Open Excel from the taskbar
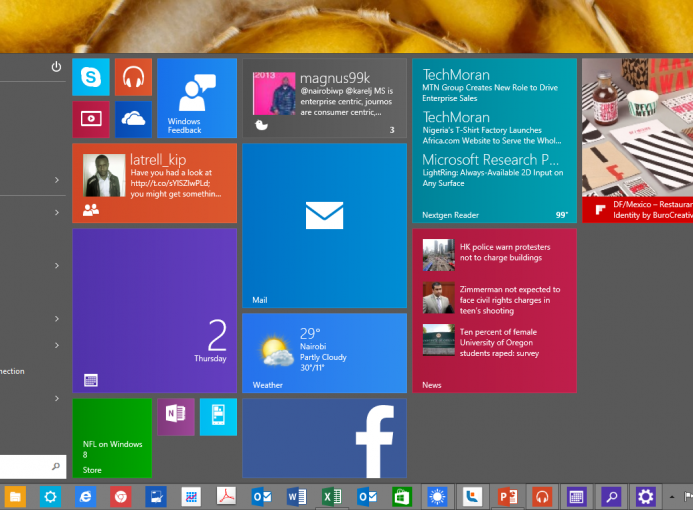The width and height of the screenshot is (693, 510). (332, 496)
